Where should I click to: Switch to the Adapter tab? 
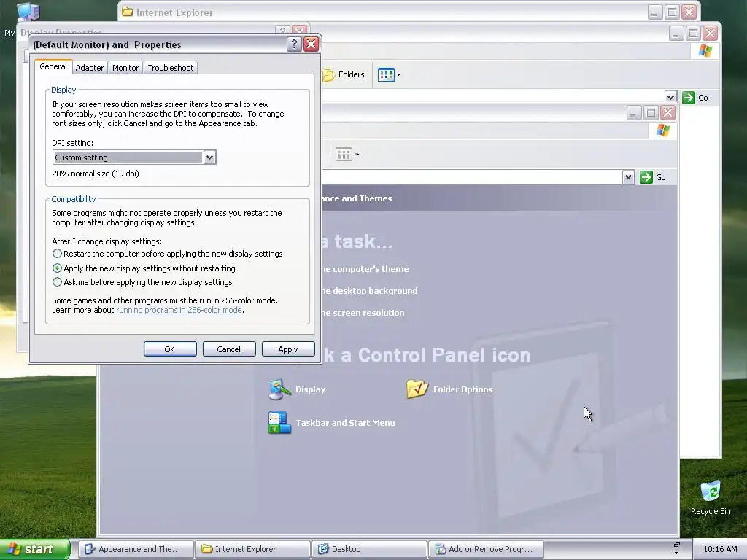point(89,68)
